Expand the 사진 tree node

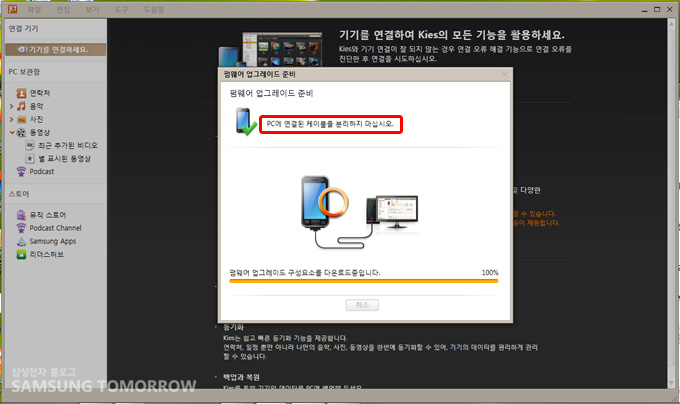point(12,119)
